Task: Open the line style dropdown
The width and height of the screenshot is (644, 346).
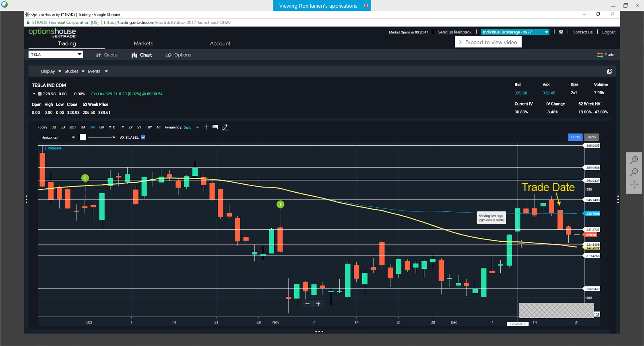Action: (102, 138)
